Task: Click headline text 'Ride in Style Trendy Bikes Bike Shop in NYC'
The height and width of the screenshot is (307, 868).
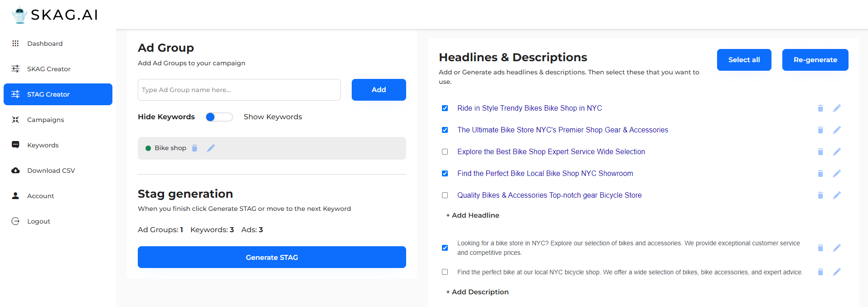Action: coord(529,108)
